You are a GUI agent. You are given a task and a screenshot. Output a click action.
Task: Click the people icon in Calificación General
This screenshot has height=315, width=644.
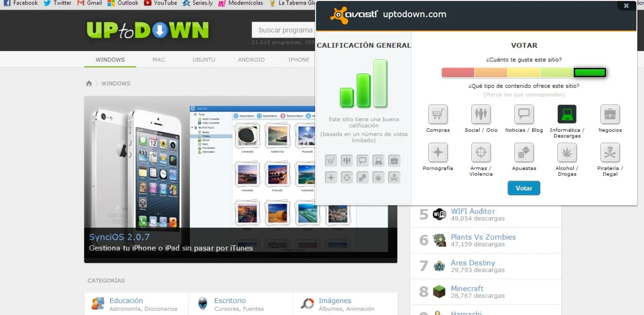(347, 161)
